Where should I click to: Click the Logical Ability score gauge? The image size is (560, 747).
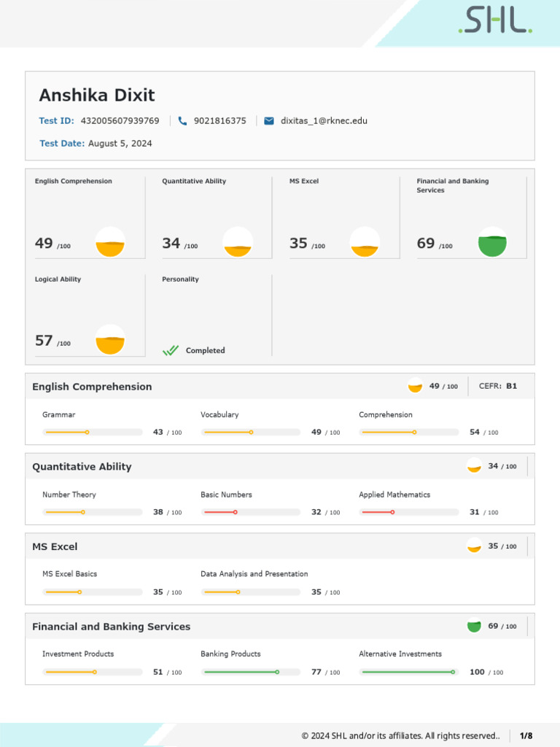click(x=110, y=340)
